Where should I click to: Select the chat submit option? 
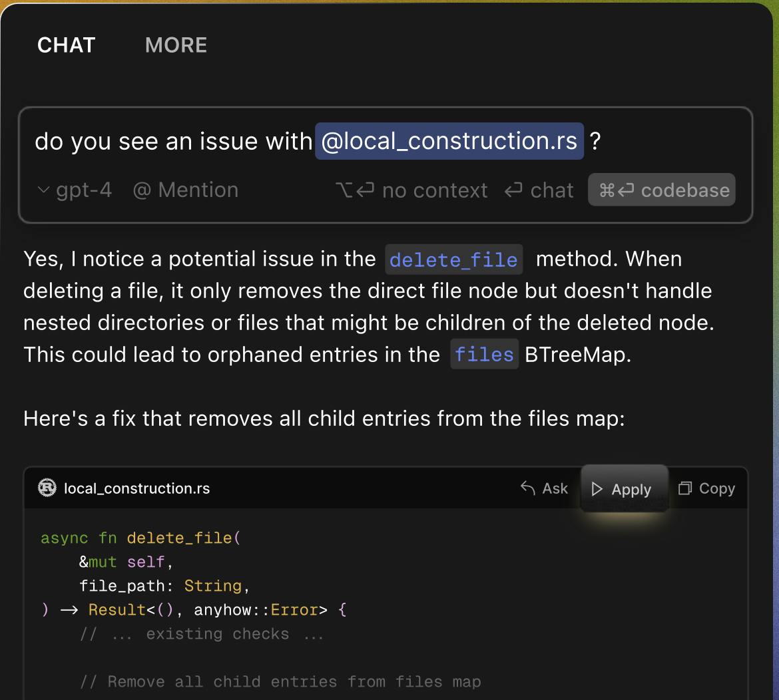(x=539, y=190)
